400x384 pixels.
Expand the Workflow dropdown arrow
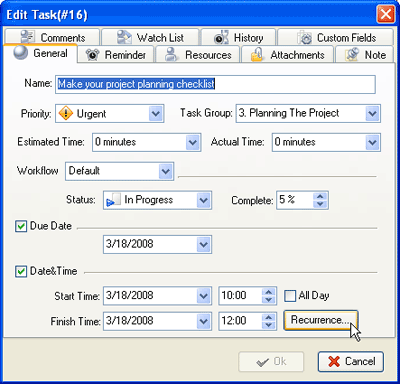tap(166, 171)
